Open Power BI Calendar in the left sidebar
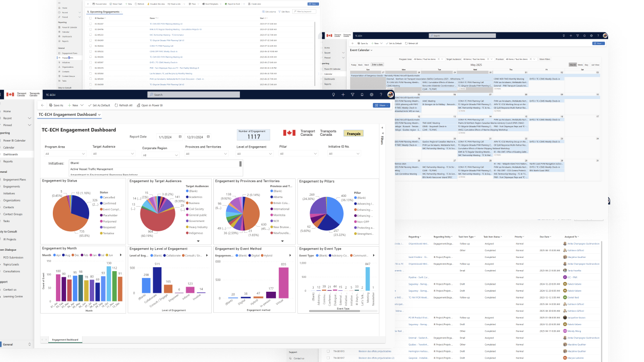Image resolution: width=644 pixels, height=362 pixels. pyautogui.click(x=14, y=140)
